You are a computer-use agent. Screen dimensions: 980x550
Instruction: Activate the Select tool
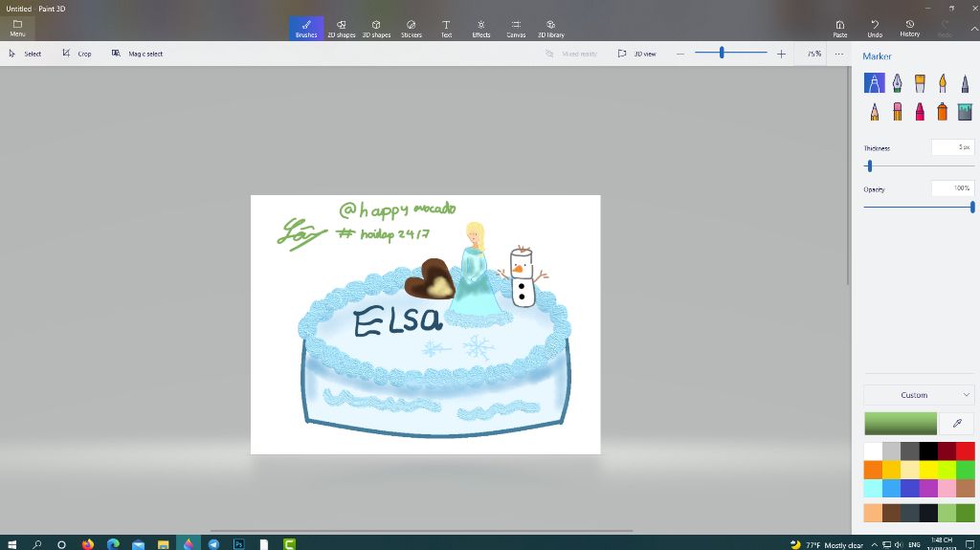coord(25,54)
